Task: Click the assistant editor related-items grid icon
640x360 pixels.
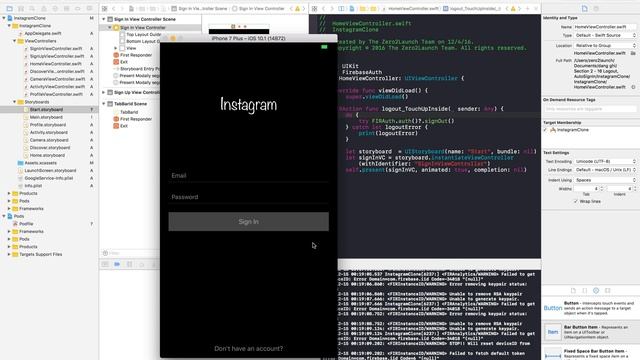Action: 314,8
